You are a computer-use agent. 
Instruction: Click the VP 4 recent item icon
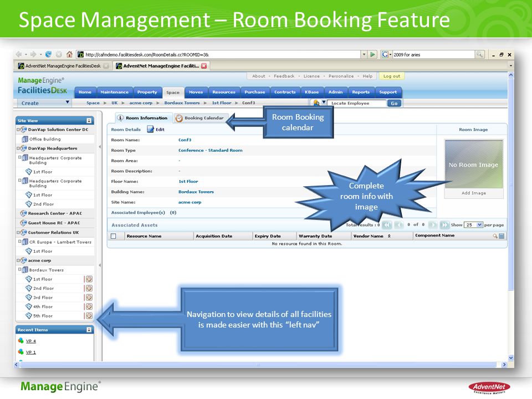coord(21,341)
